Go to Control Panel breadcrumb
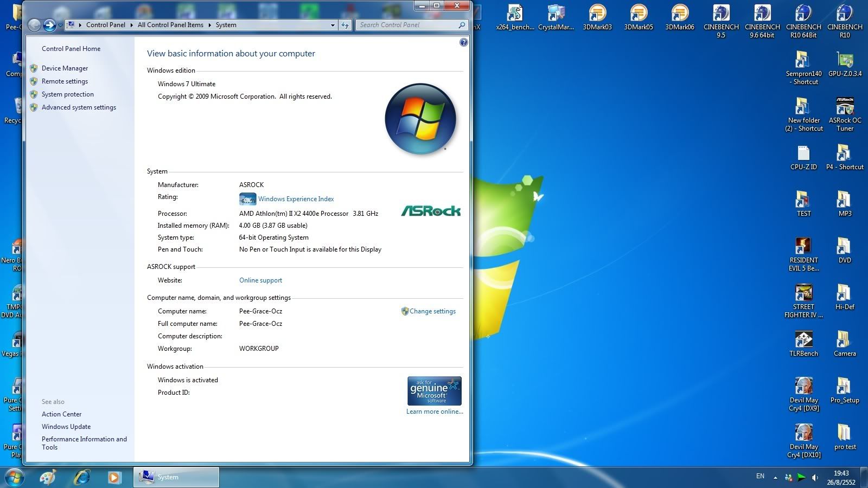Screen dimensions: 868x488 click(x=105, y=25)
